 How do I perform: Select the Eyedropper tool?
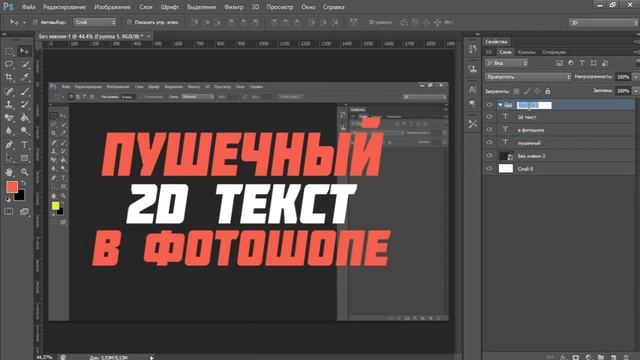tap(25, 78)
